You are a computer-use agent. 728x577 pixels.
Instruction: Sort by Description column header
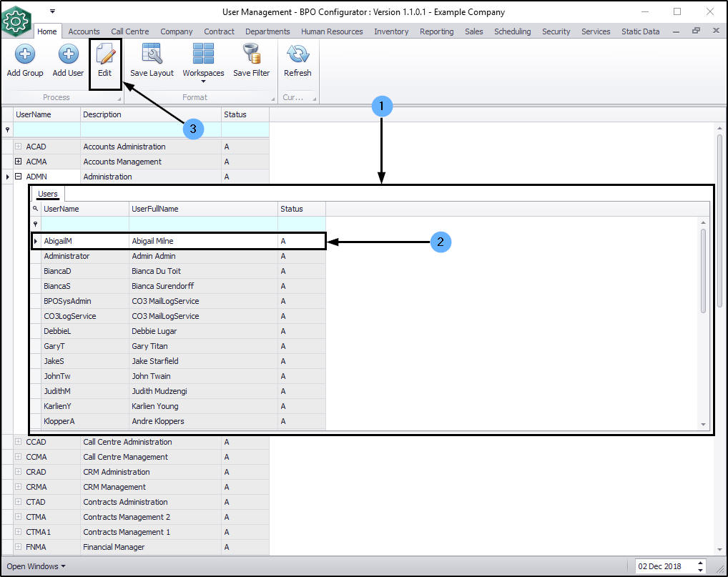151,114
